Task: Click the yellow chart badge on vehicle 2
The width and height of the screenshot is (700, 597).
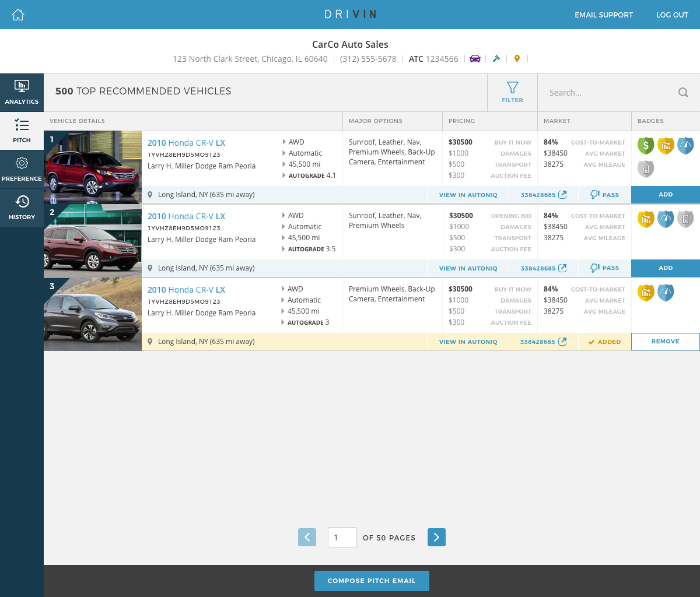Action: pyautogui.click(x=646, y=219)
